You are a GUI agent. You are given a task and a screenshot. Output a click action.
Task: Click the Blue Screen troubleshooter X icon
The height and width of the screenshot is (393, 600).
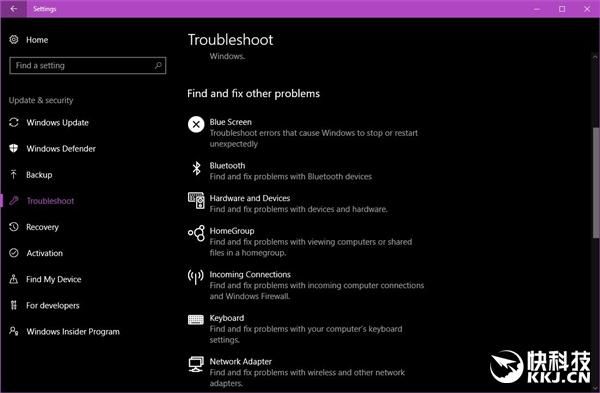pos(196,124)
